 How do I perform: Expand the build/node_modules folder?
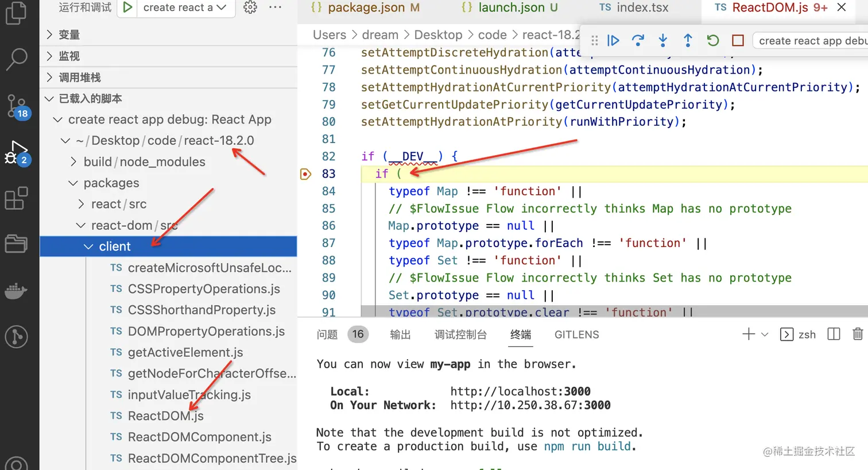click(168, 162)
